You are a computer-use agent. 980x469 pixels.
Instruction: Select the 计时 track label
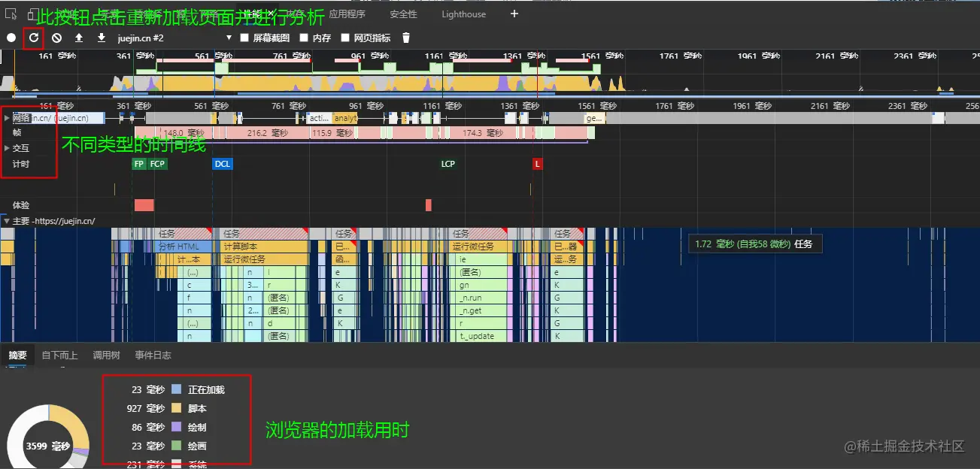[x=21, y=164]
